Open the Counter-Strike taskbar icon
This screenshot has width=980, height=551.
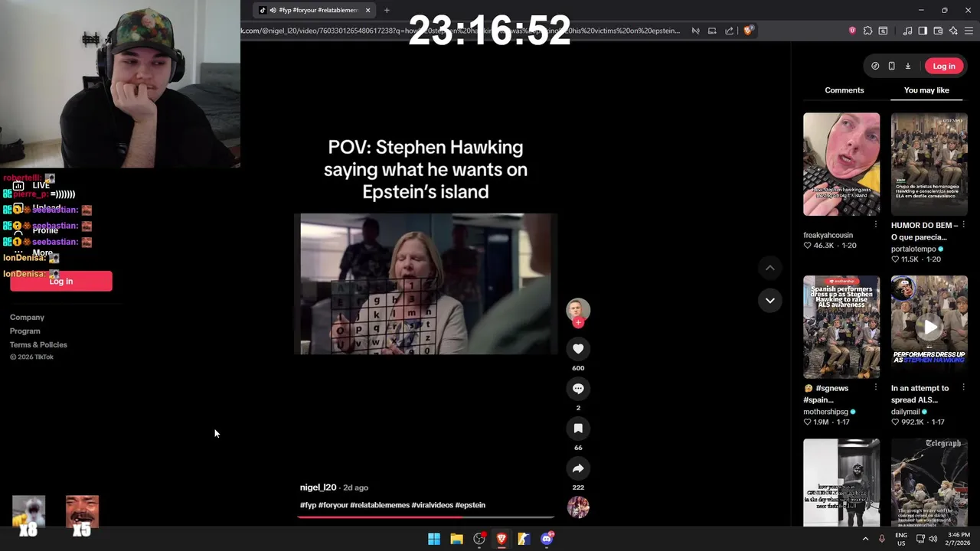524,539
